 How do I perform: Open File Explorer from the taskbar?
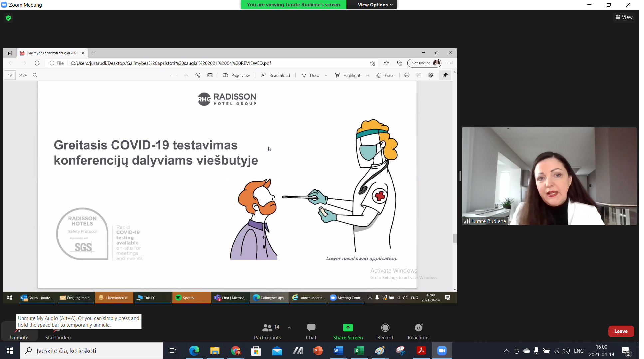point(215,351)
